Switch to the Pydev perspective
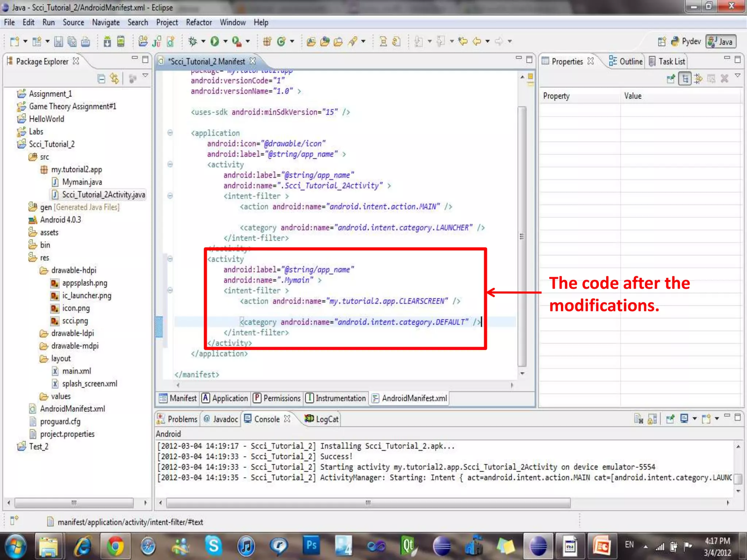Screen dimensions: 747x560 point(686,42)
